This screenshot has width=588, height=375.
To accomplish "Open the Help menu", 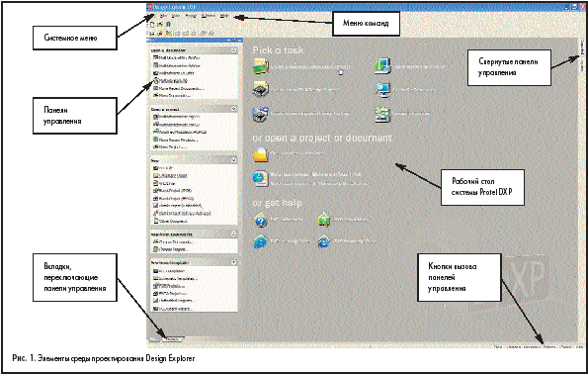I will (224, 16).
